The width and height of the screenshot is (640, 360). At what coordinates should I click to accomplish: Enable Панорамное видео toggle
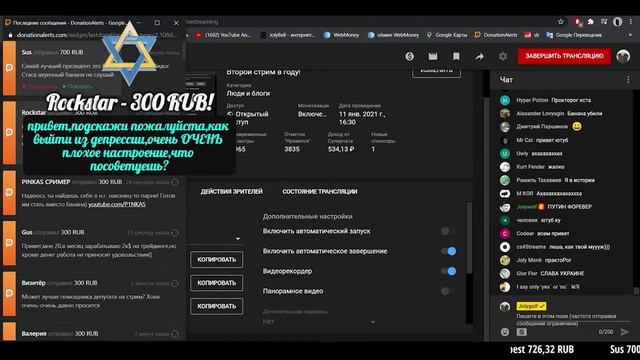[448, 291]
